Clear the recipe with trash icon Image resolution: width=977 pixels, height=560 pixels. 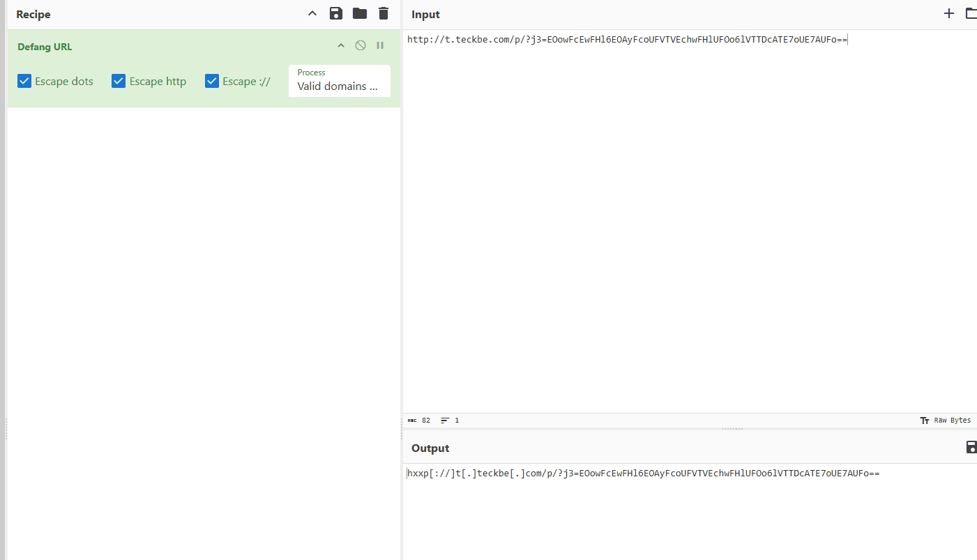pos(383,14)
